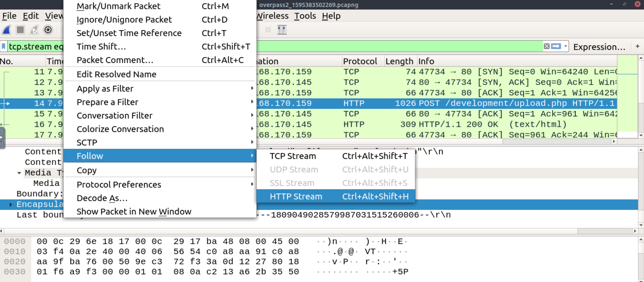The width and height of the screenshot is (644, 282).
Task: Open the display filter history dropdown
Action: point(566,46)
